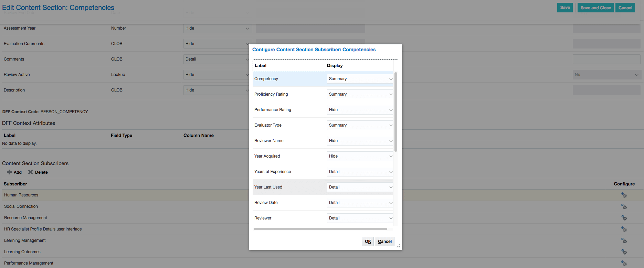Image resolution: width=644 pixels, height=268 pixels.
Task: Click the Cancel button in page header
Action: [x=625, y=8]
